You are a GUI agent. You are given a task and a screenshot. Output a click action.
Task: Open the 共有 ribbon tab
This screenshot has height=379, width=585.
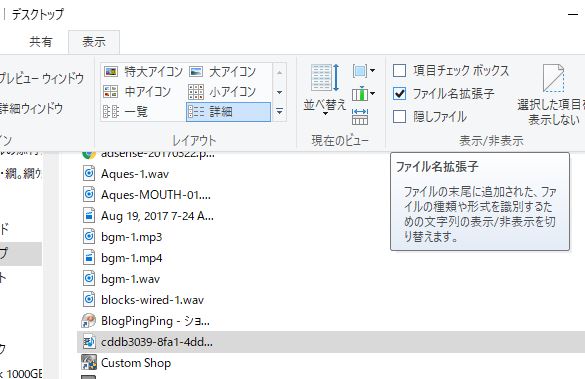41,42
